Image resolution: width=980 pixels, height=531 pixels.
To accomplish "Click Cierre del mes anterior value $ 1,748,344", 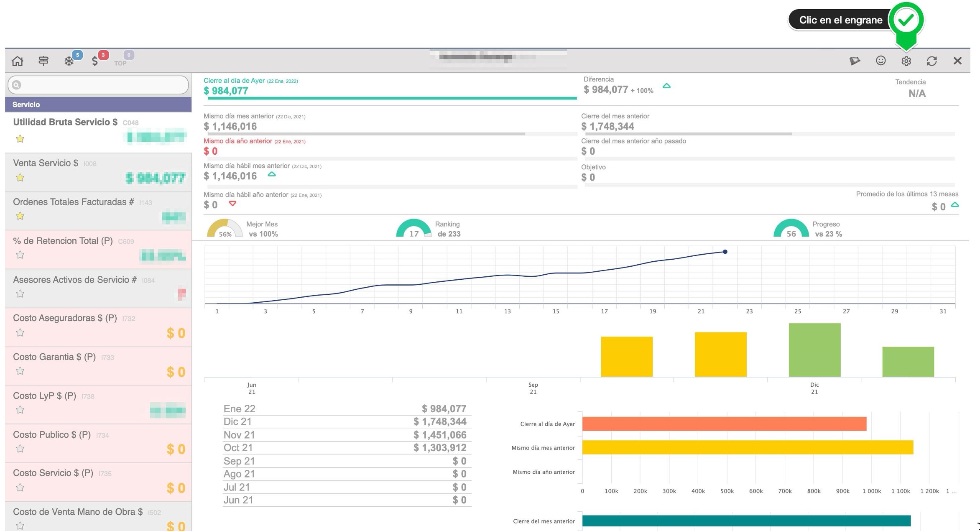I will pos(608,126).
